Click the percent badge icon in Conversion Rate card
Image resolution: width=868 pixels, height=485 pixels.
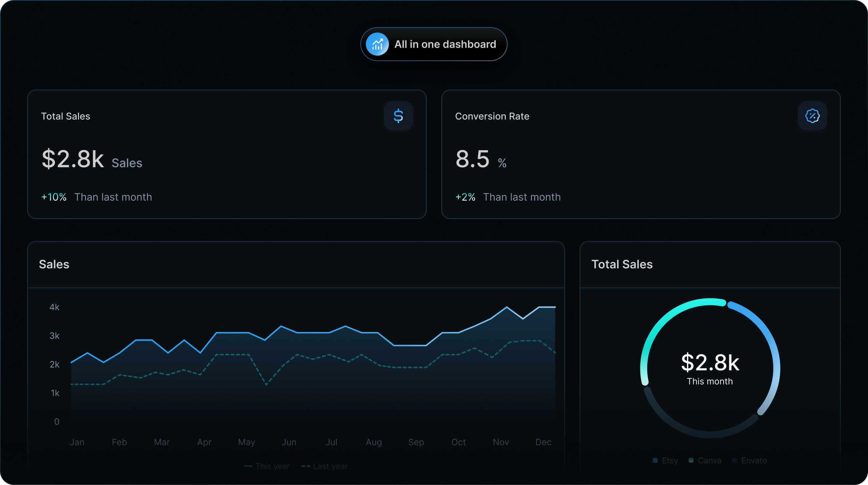(x=812, y=116)
